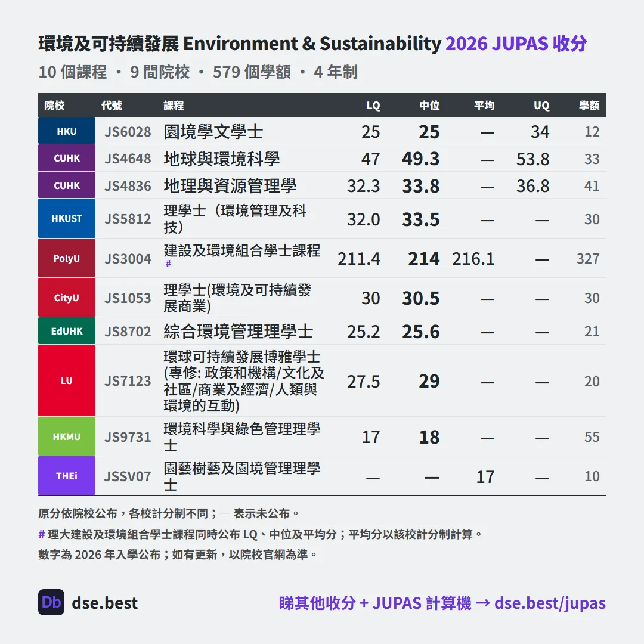Click the THEi institution badge
Image resolution: width=644 pixels, height=644 pixels.
(67, 476)
